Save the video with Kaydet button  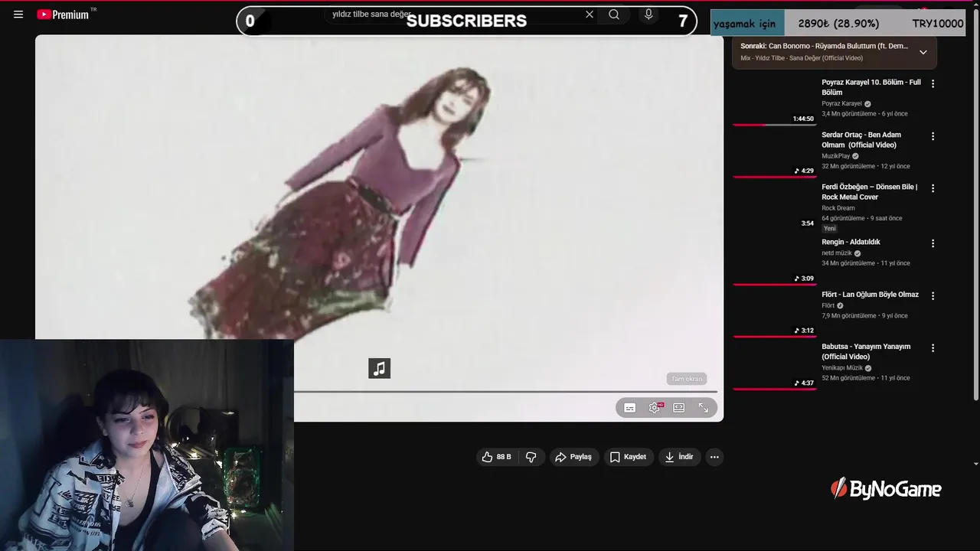pos(629,457)
